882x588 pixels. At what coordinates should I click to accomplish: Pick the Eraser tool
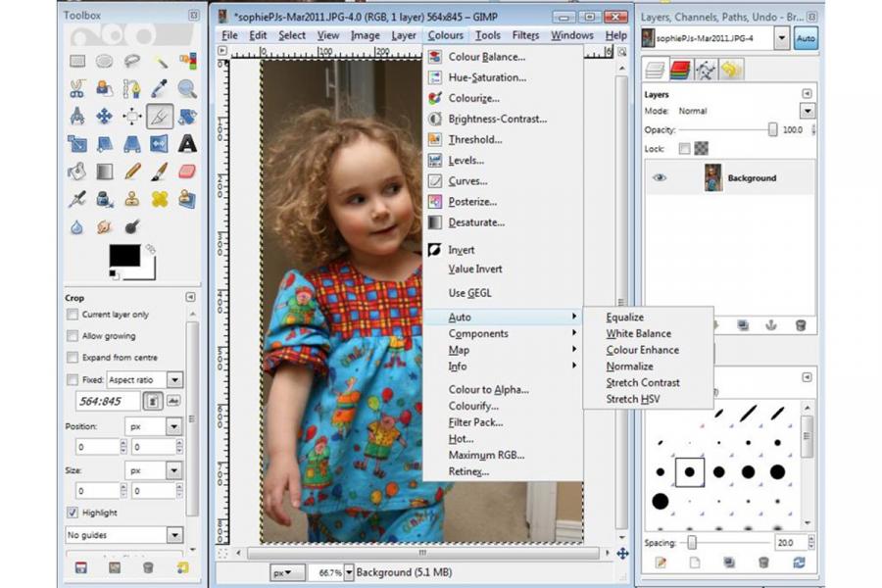(186, 171)
